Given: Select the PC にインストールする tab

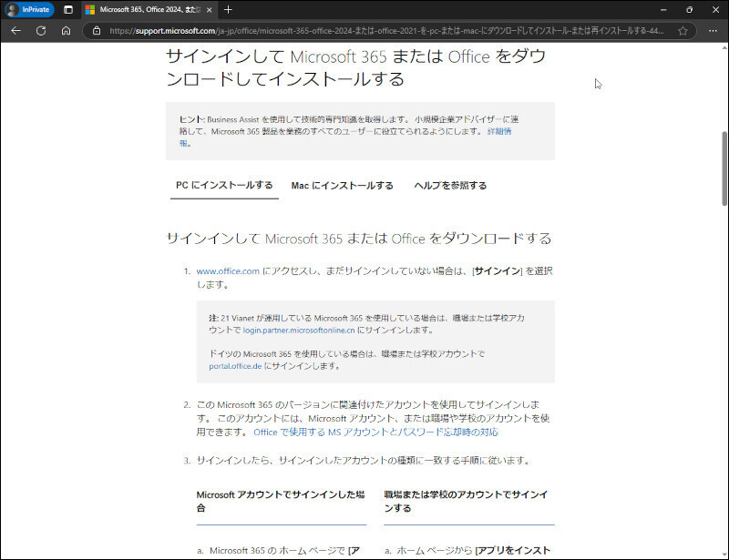Looking at the screenshot, I should pos(224,185).
